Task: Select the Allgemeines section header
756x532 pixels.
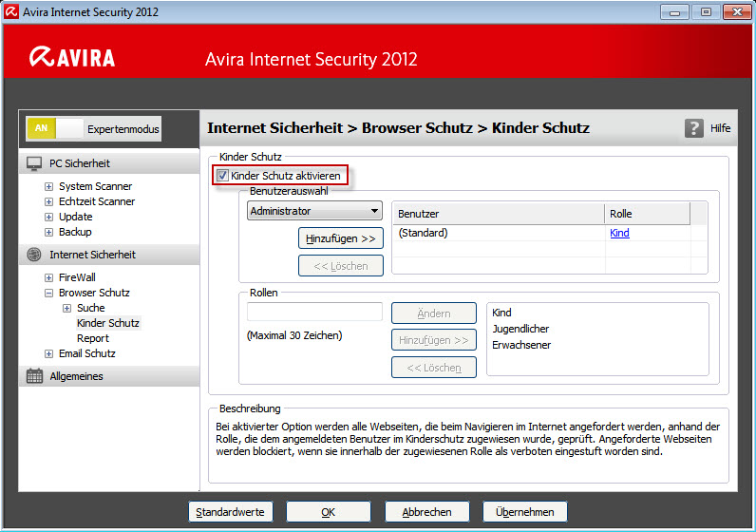Action: [x=109, y=376]
